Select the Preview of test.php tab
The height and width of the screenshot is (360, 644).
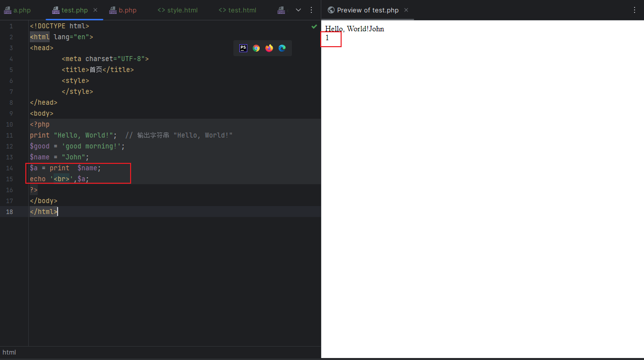369,9
